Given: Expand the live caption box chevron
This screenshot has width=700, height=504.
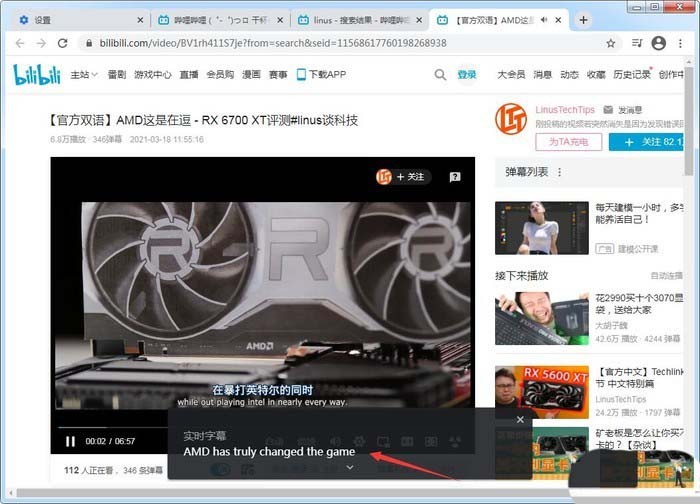Looking at the screenshot, I should 349,468.
